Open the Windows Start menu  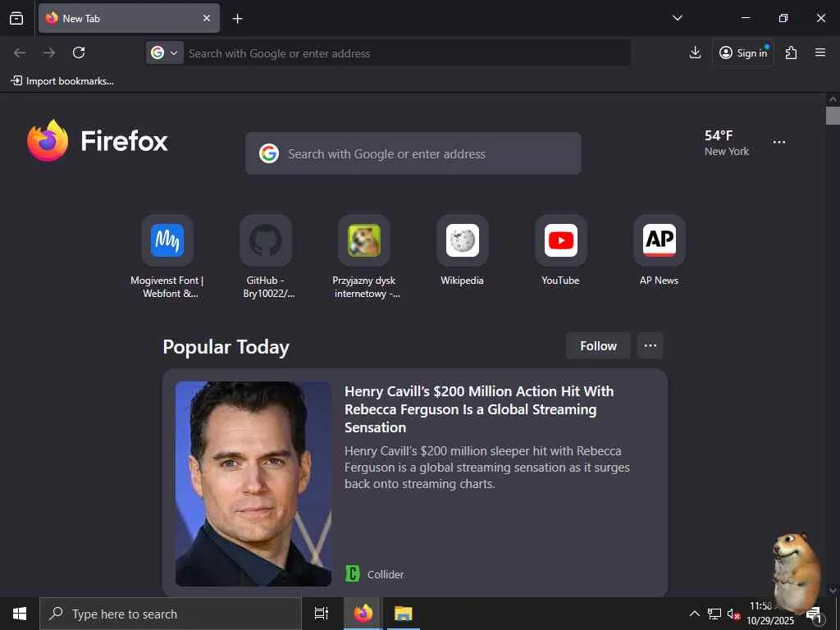click(x=20, y=614)
